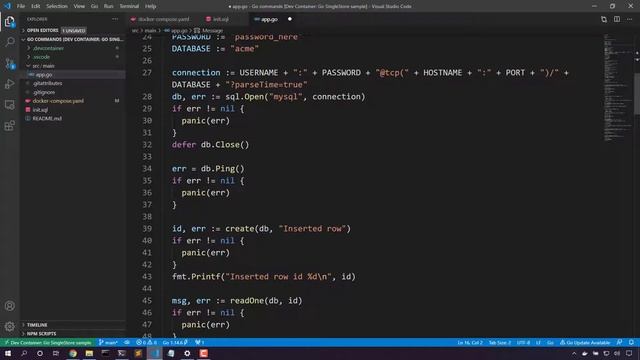Click the LF end-of-line indicator
640x360 pixels.
[x=538, y=342]
